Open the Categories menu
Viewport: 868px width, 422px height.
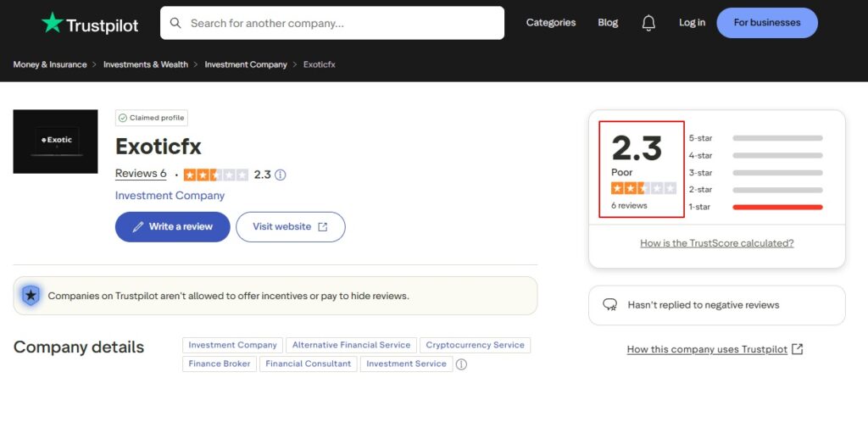point(550,23)
